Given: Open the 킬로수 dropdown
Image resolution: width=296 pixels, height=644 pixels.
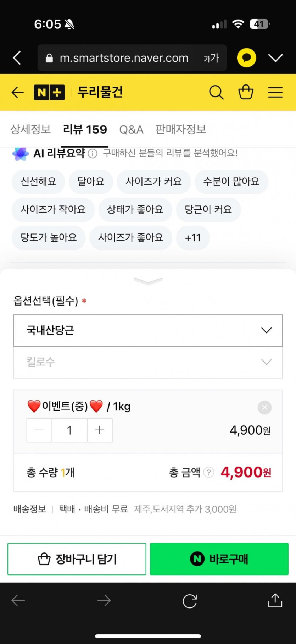Looking at the screenshot, I should pyautogui.click(x=148, y=362).
